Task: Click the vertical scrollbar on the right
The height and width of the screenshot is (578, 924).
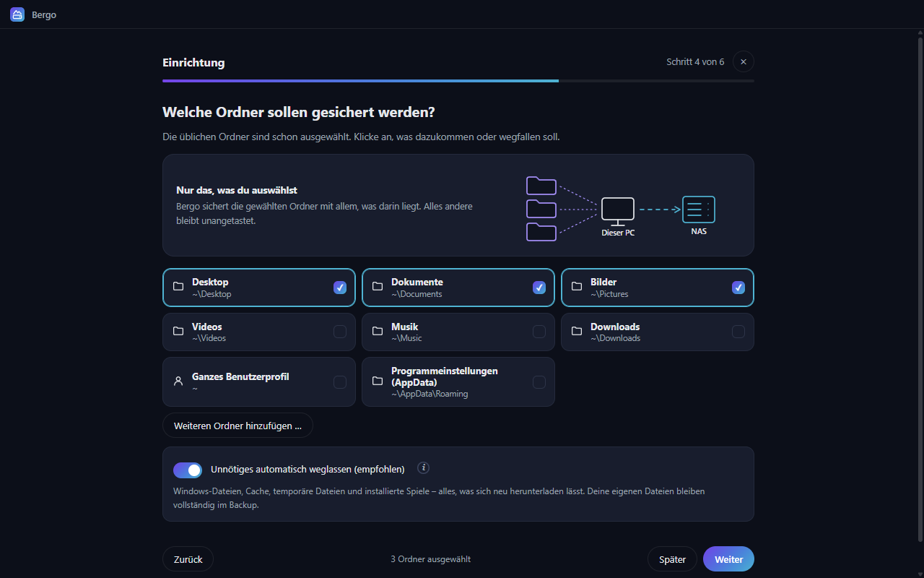Action: (920, 289)
